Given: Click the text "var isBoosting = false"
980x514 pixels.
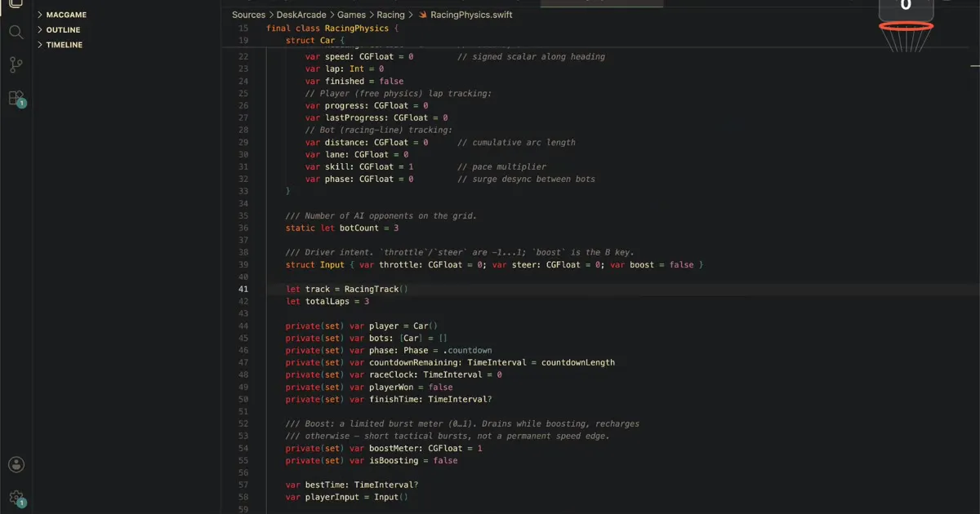Looking at the screenshot, I should [x=403, y=460].
